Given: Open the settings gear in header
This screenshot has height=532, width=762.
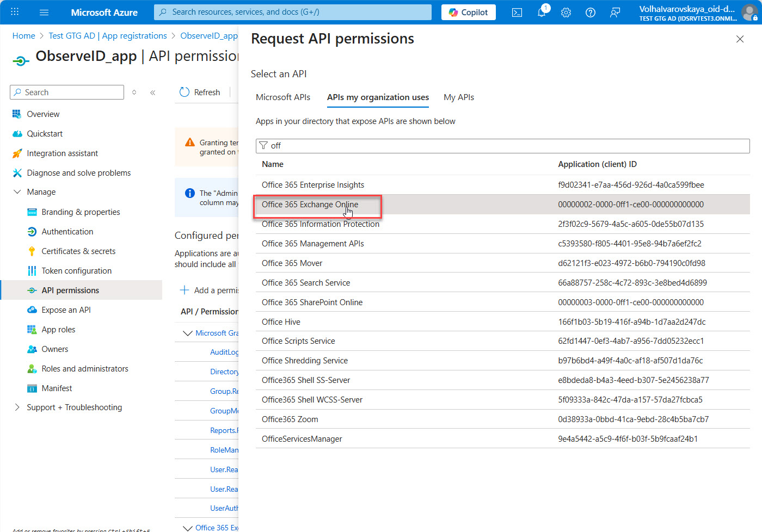Looking at the screenshot, I should tap(566, 13).
